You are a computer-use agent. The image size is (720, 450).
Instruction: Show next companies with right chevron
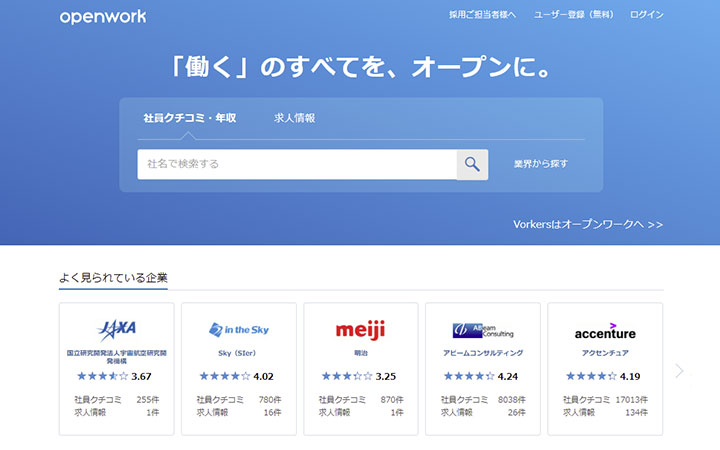pos(680,371)
